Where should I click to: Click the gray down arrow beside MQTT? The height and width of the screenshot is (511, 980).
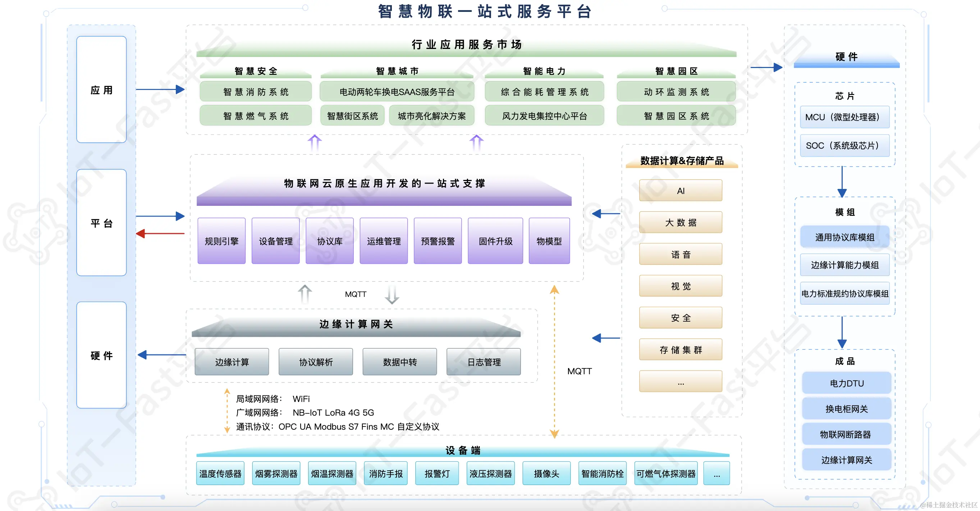tap(391, 295)
